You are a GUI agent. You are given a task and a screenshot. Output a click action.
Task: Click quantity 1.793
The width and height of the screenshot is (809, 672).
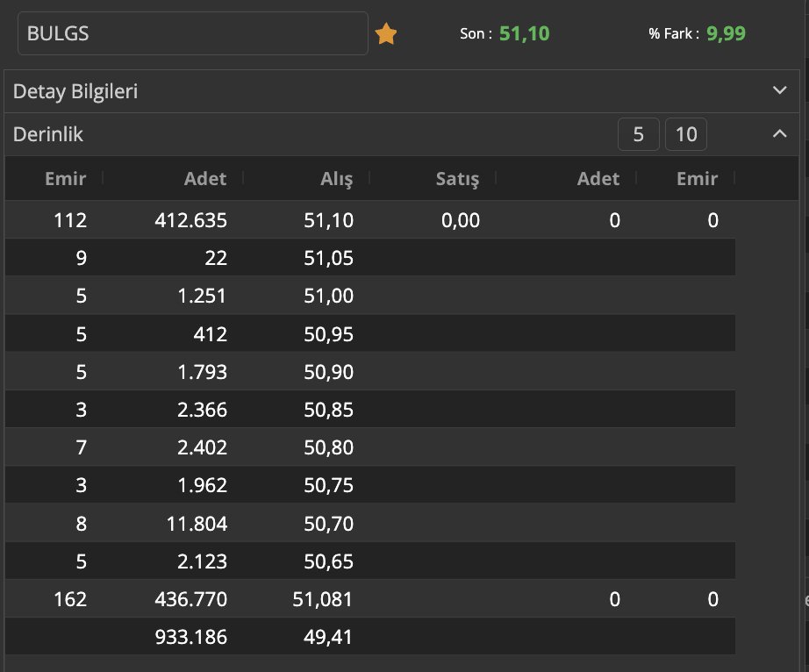[x=202, y=372]
